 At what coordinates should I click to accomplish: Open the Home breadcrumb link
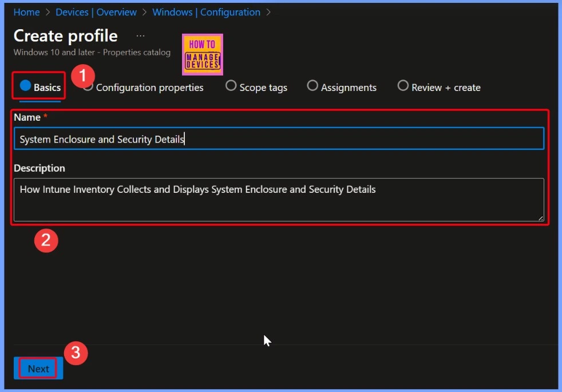click(x=26, y=12)
